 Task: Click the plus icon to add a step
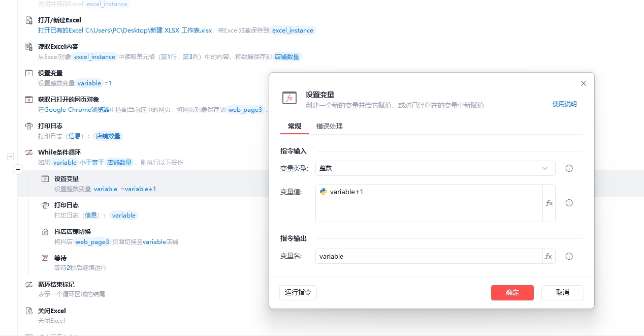click(18, 169)
